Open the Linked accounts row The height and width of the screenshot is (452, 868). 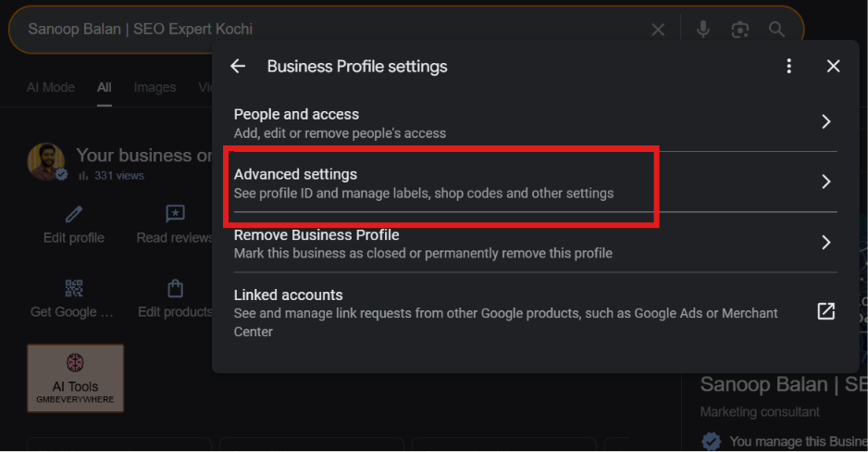pyautogui.click(x=535, y=313)
